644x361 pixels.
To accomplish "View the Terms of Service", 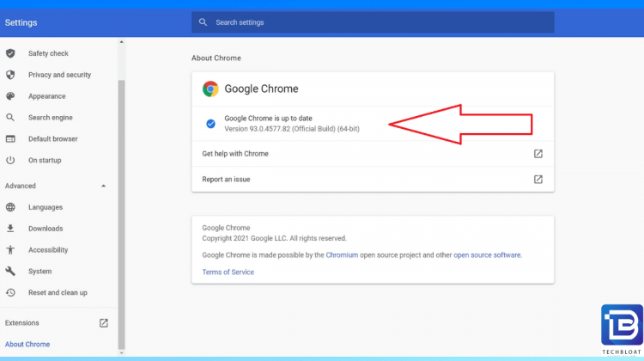I will click(x=228, y=272).
